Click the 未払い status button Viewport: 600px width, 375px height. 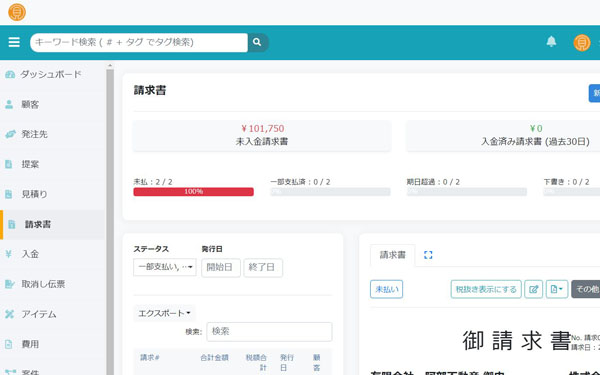pos(386,289)
